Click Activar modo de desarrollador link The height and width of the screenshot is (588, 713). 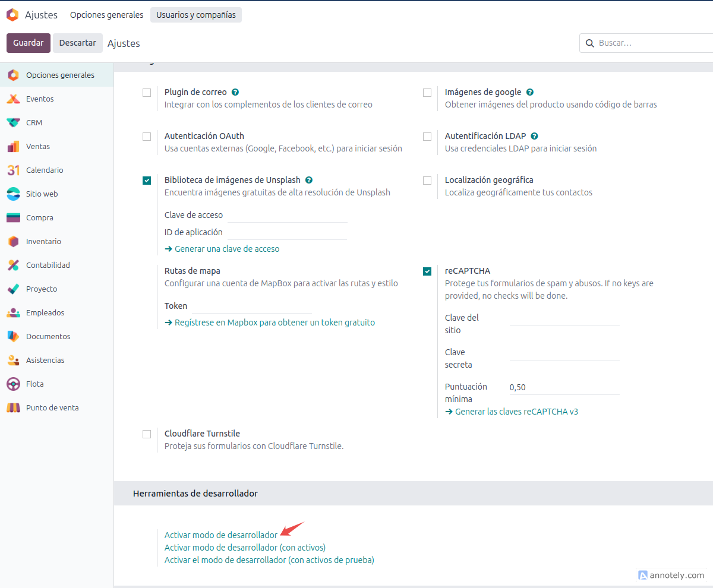pyautogui.click(x=220, y=535)
